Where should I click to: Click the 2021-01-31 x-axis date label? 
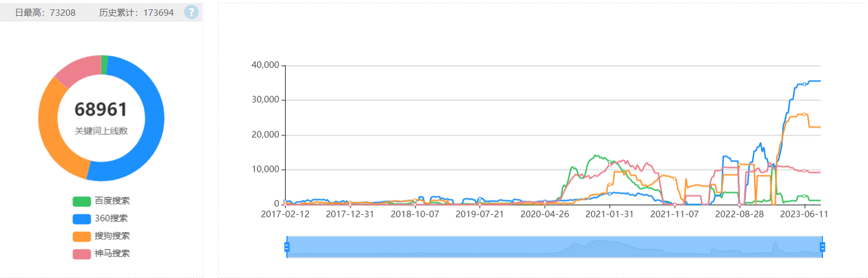[x=610, y=214]
